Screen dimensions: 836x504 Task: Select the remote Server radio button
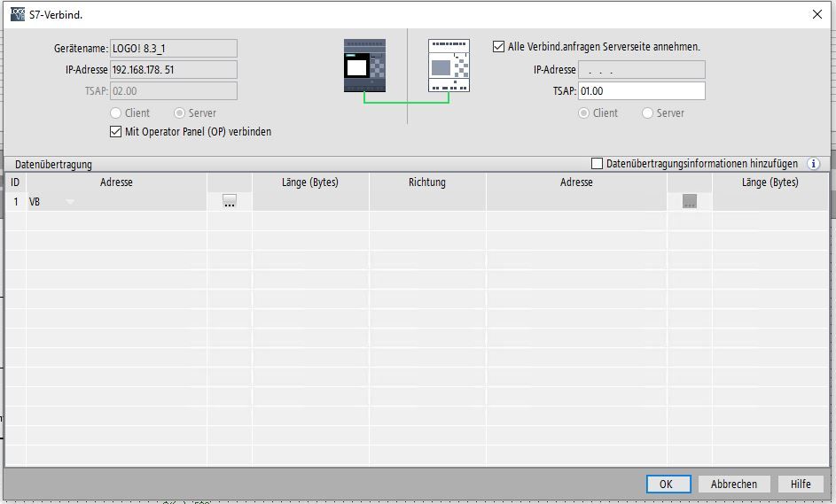point(647,113)
